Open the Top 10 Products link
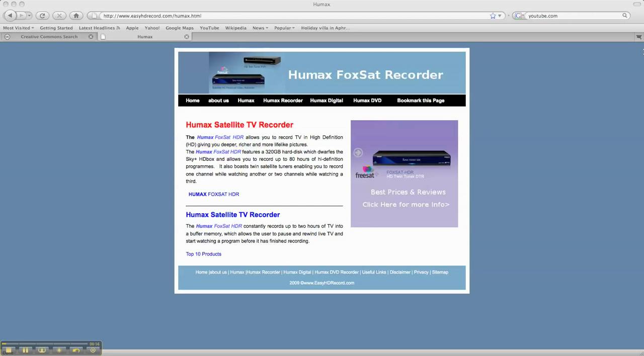Image resolution: width=644 pixels, height=356 pixels. click(204, 254)
